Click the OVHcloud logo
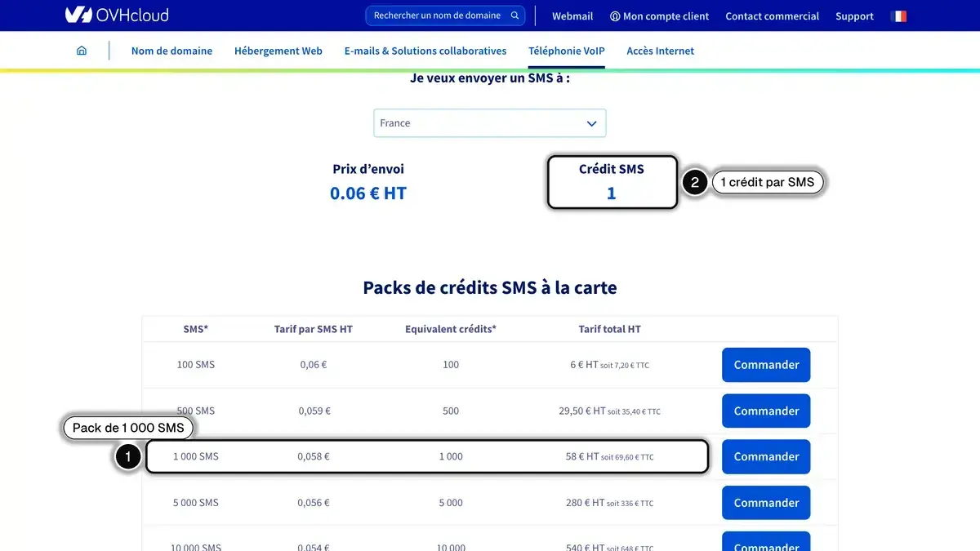This screenshot has height=551, width=980. click(117, 15)
